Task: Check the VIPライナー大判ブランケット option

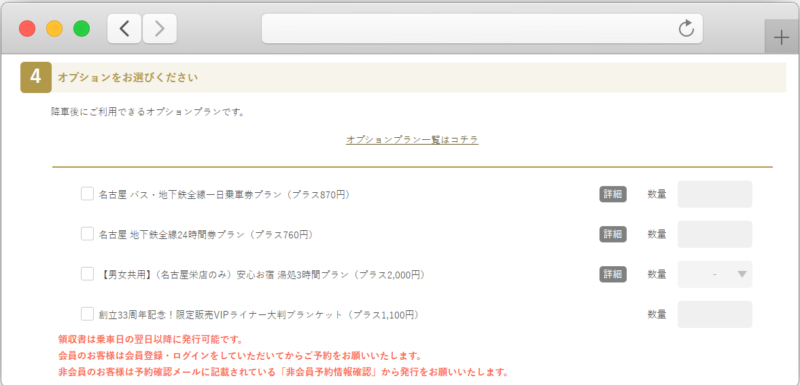Action: pyautogui.click(x=87, y=314)
